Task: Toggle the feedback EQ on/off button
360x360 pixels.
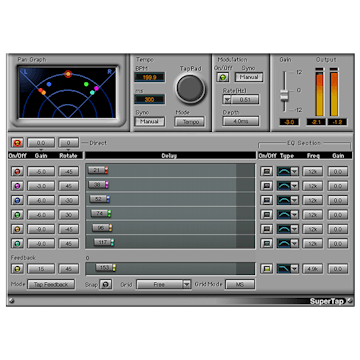Action: 266,269
